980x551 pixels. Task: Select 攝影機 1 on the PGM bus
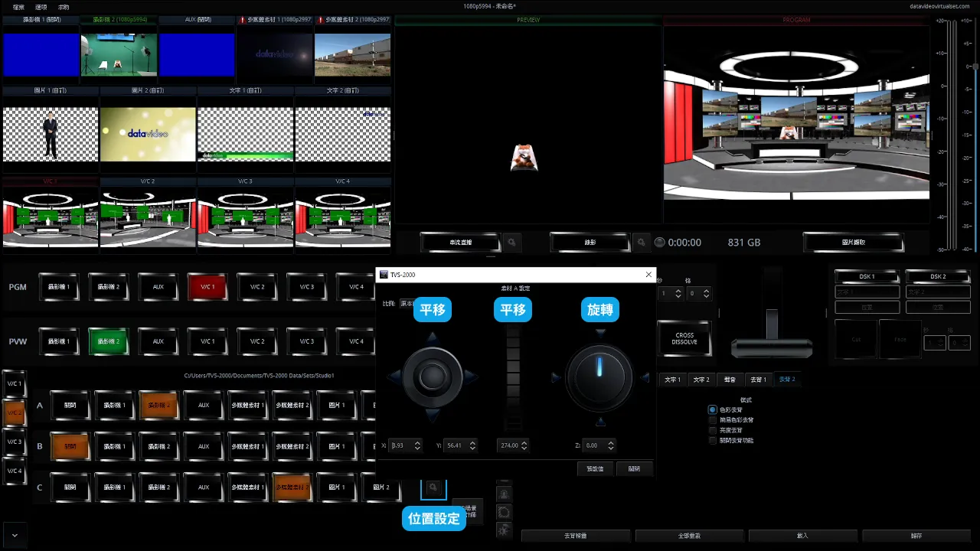point(59,287)
